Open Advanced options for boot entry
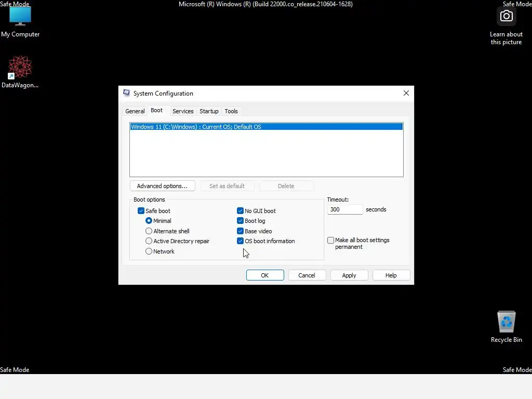 [x=162, y=186]
